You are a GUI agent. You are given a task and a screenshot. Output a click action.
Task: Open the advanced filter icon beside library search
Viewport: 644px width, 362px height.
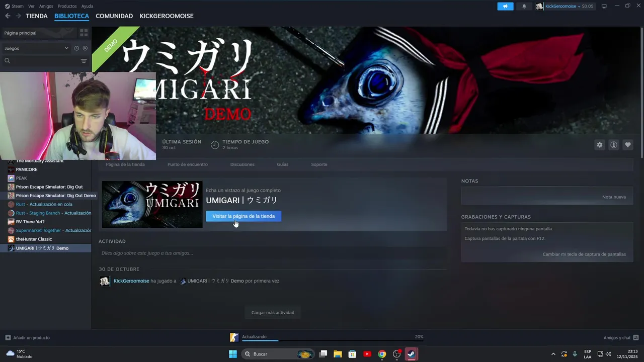pyautogui.click(x=84, y=61)
